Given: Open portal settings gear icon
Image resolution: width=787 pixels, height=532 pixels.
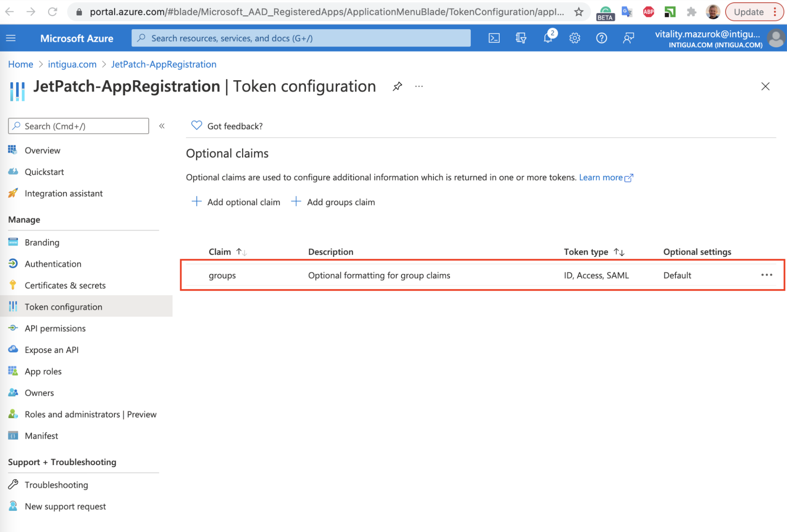Looking at the screenshot, I should [574, 38].
